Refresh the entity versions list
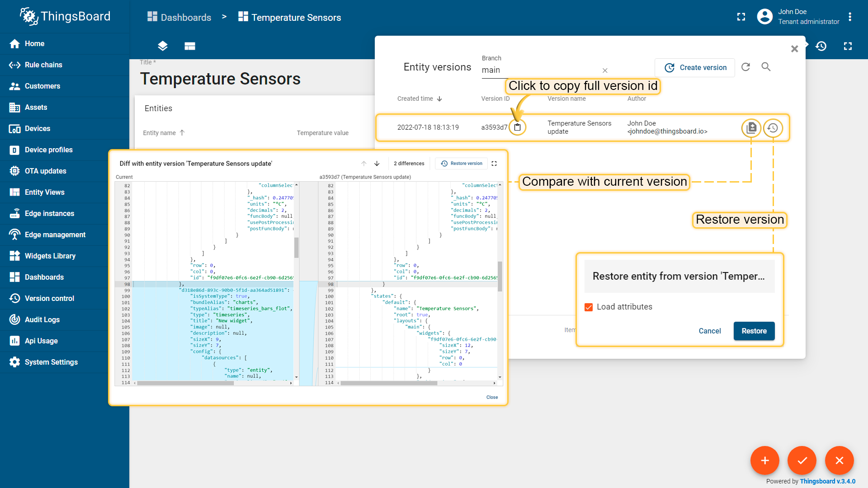The height and width of the screenshot is (488, 868). click(x=746, y=67)
